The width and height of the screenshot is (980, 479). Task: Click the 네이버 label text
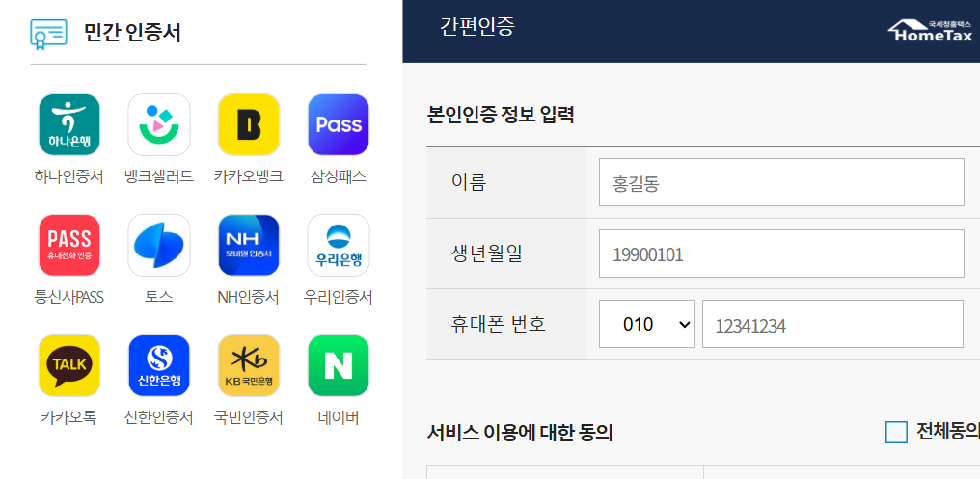(339, 417)
